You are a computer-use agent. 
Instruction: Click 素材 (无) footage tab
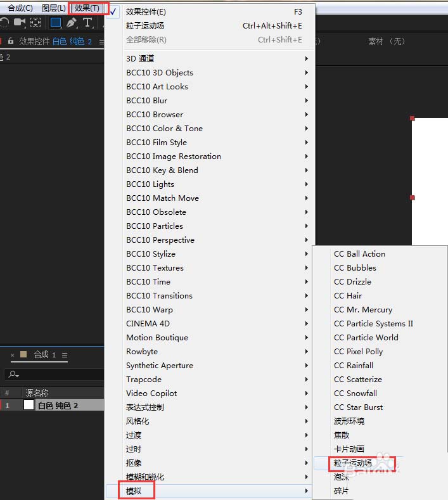[387, 41]
